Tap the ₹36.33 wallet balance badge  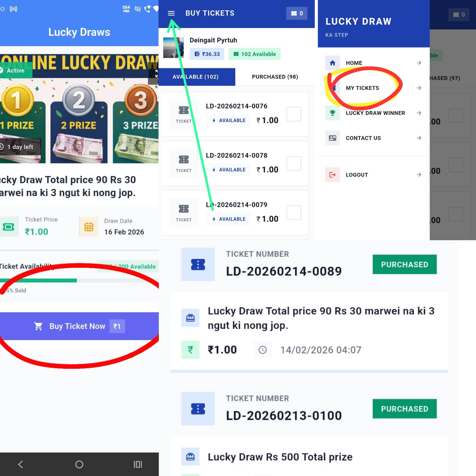207,54
